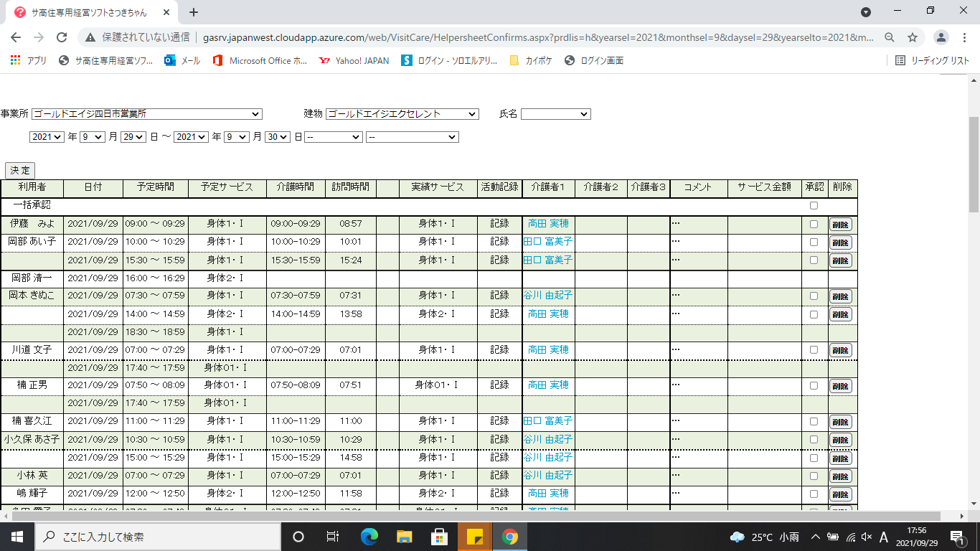Screen dimensions: 980x551
Task: Expand the 事業所 office dropdown
Action: coord(147,114)
